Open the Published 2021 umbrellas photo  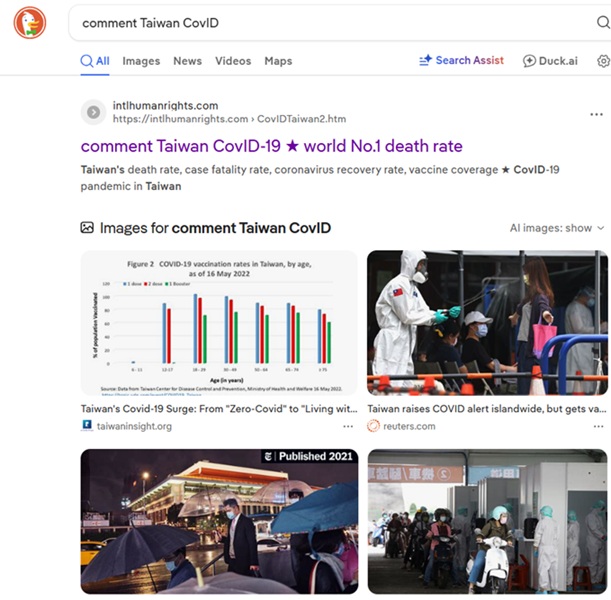pyautogui.click(x=219, y=521)
